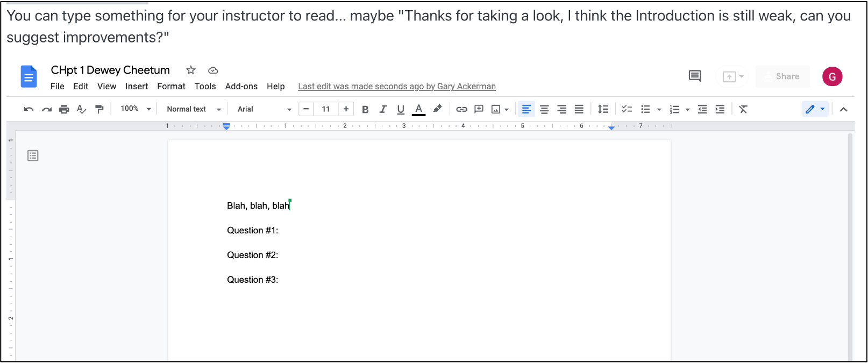The width and height of the screenshot is (868, 363).
Task: Star the CHpt 1 Dewey Cheetum document
Action: [x=191, y=70]
